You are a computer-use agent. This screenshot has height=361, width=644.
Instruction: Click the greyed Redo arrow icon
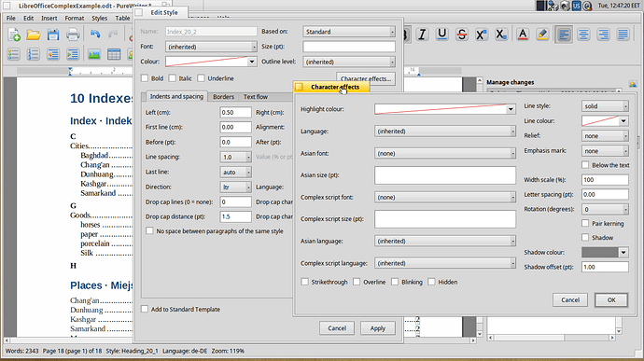113,35
